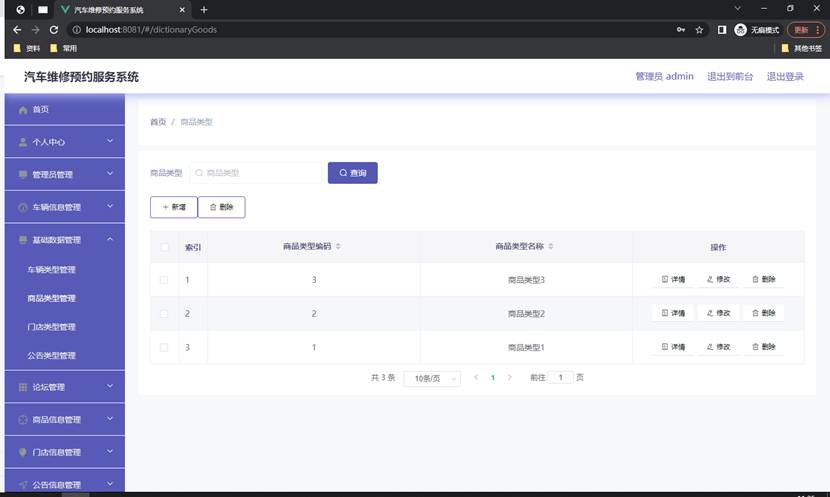This screenshot has height=497, width=830.
Task: Click the browser back arrow
Action: pyautogui.click(x=17, y=30)
